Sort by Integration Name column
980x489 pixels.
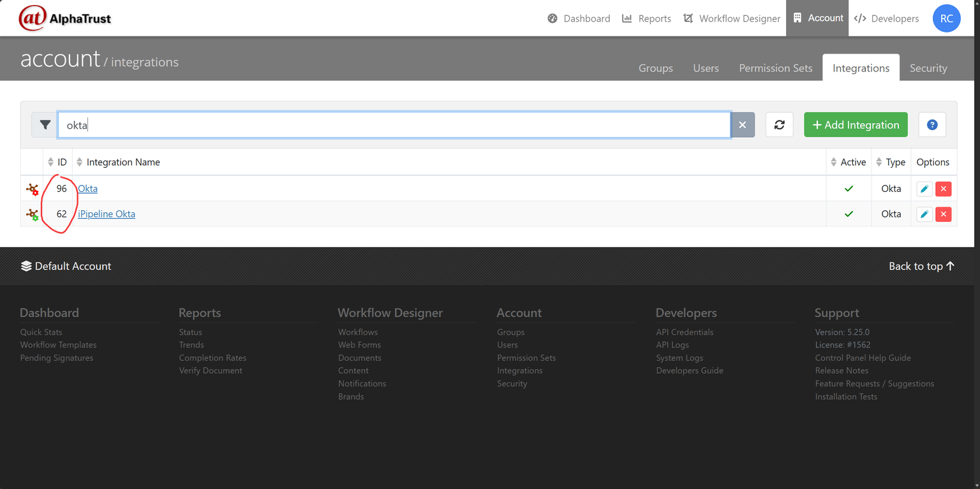tap(118, 162)
